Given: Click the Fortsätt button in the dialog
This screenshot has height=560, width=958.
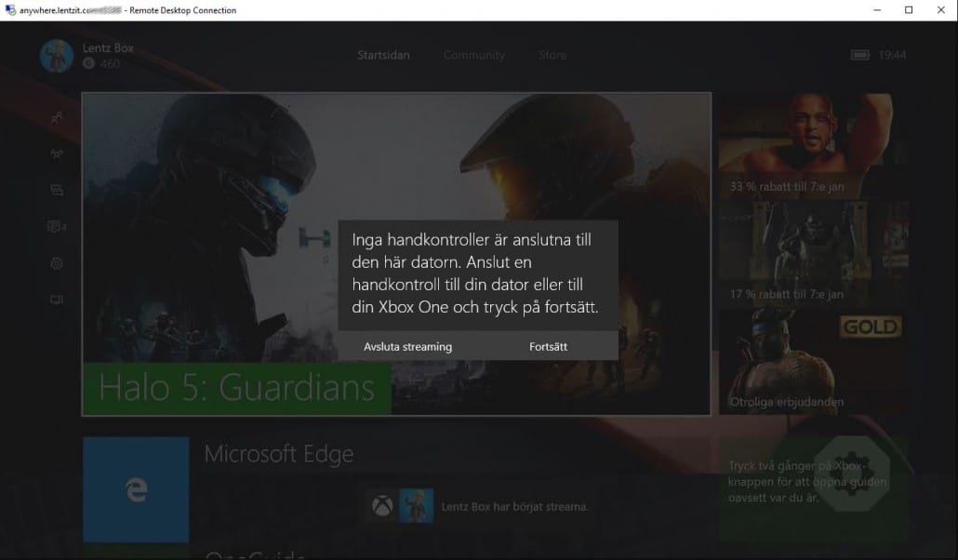Looking at the screenshot, I should point(548,347).
